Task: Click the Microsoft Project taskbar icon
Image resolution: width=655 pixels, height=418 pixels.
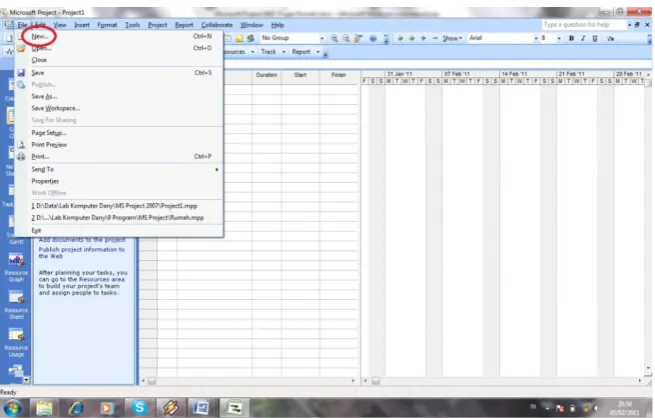Action: (x=234, y=408)
